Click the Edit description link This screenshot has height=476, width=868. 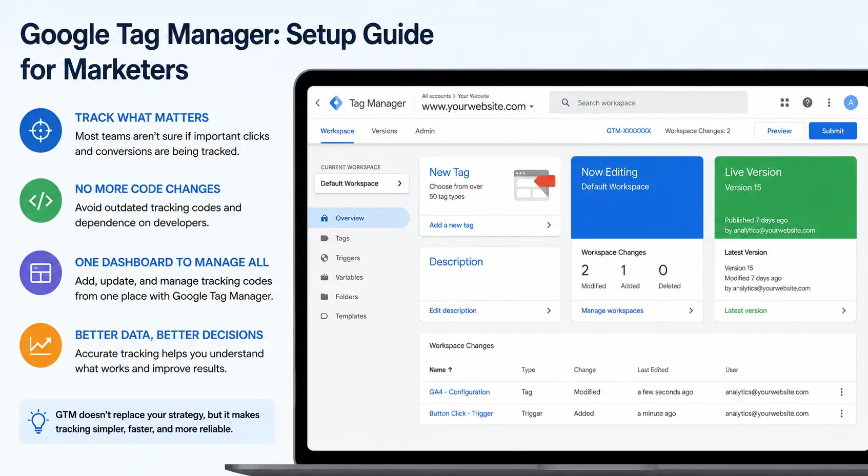[453, 311]
